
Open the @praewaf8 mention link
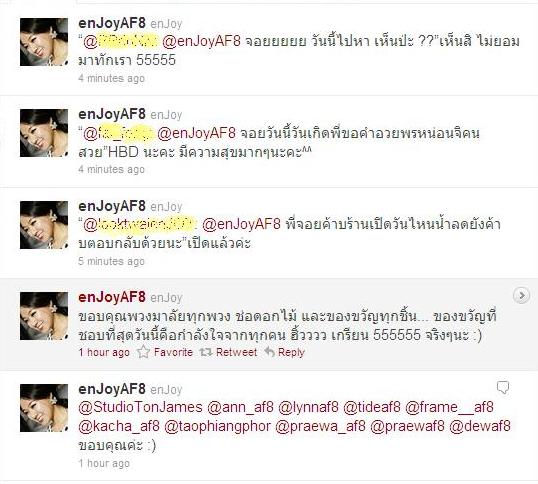coord(407,426)
